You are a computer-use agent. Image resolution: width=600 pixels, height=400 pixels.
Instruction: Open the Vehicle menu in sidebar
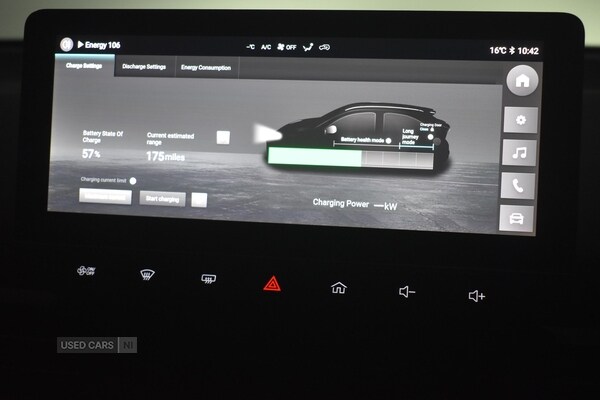coord(517,218)
